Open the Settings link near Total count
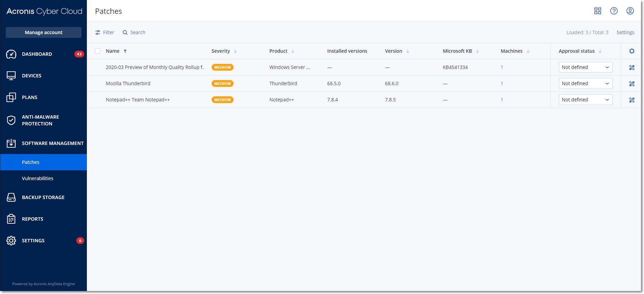644x294 pixels. point(625,32)
